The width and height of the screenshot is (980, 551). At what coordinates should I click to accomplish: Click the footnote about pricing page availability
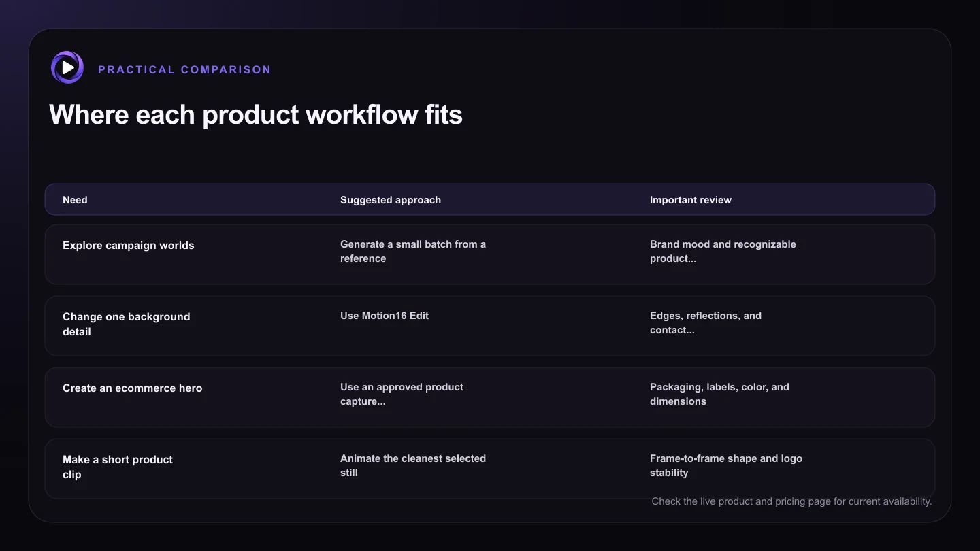click(x=791, y=501)
